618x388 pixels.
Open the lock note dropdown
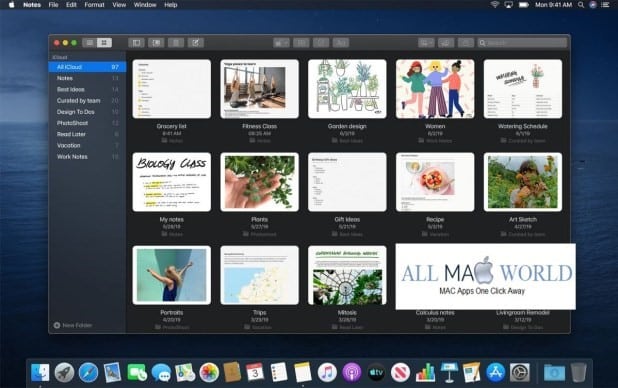pos(281,43)
